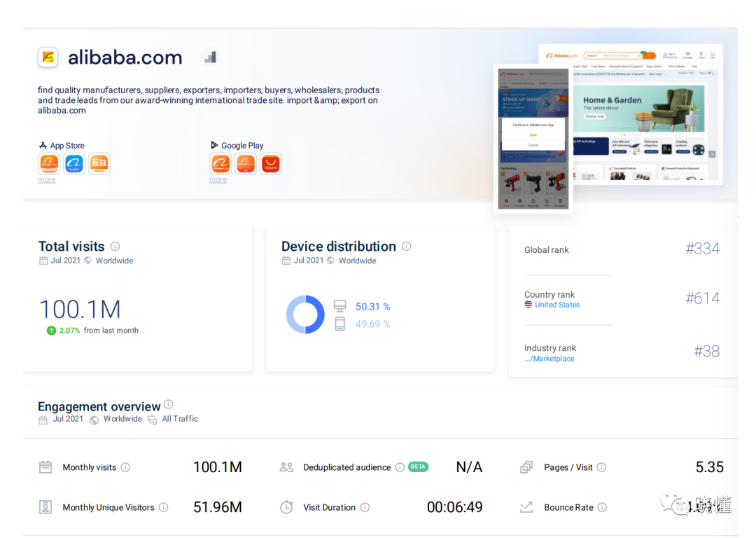Click the BETA badge by Deduplicated audience
The width and height of the screenshot is (756, 538).
tap(418, 467)
